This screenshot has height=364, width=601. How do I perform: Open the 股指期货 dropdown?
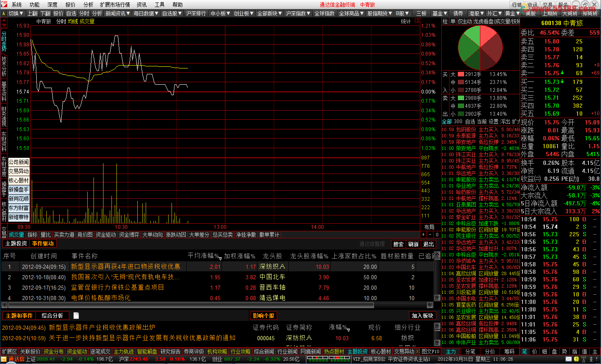[380, 13]
